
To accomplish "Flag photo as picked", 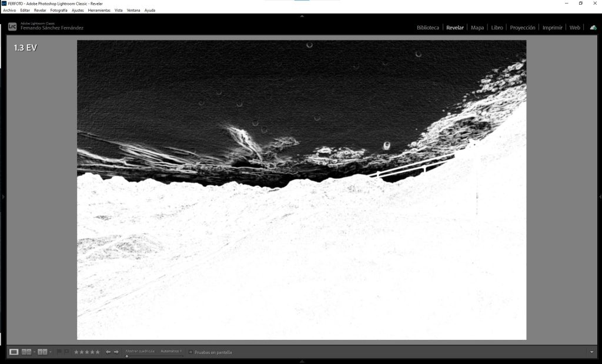I will (x=59, y=352).
